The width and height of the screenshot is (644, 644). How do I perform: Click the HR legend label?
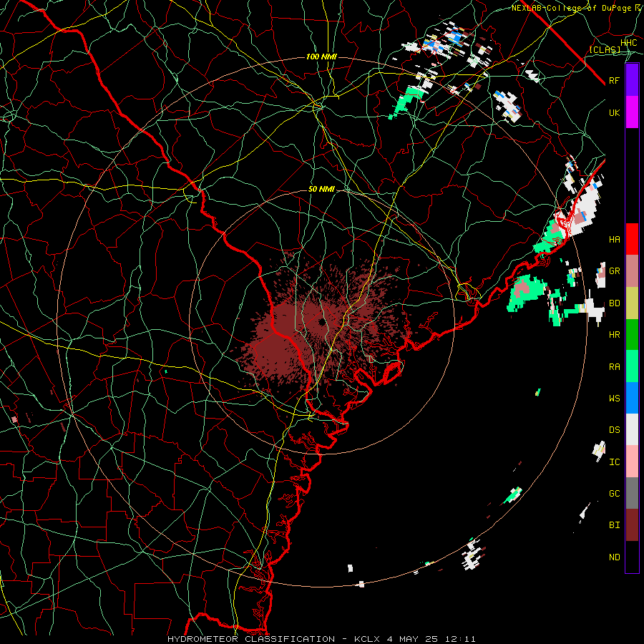click(615, 335)
